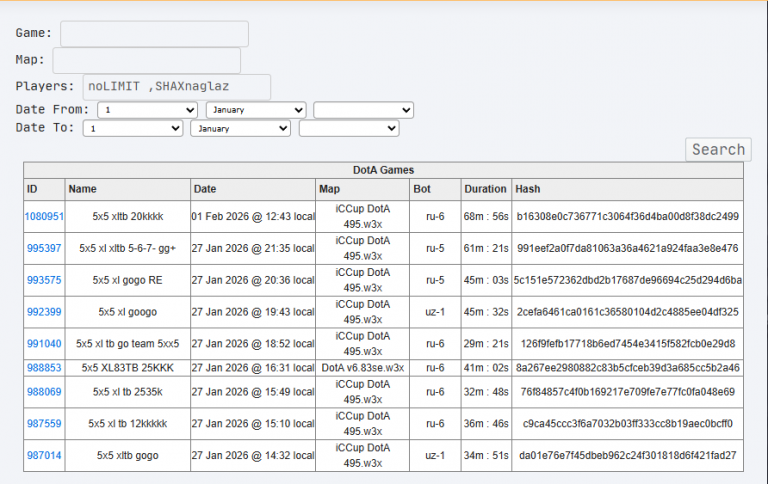Screen dimensions: 768x484
Task: Open game ID 1080951
Action: point(44,217)
